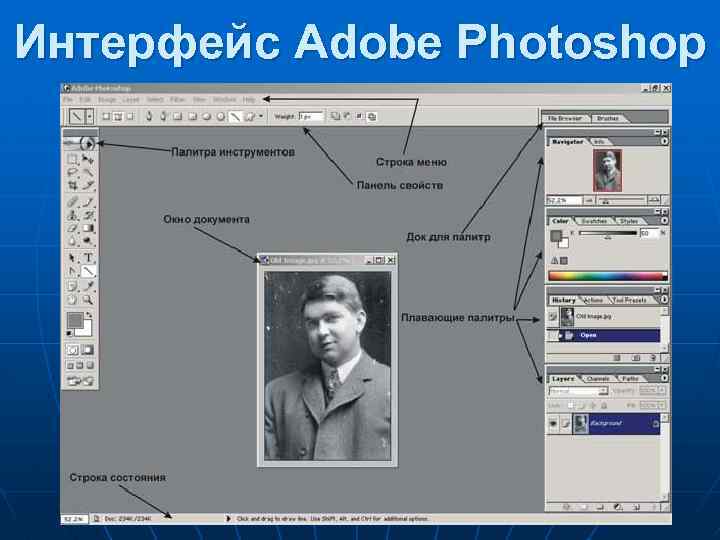Select the Crop tool
Image resolution: width=720 pixels, height=540 pixels.
pyautogui.click(x=72, y=186)
